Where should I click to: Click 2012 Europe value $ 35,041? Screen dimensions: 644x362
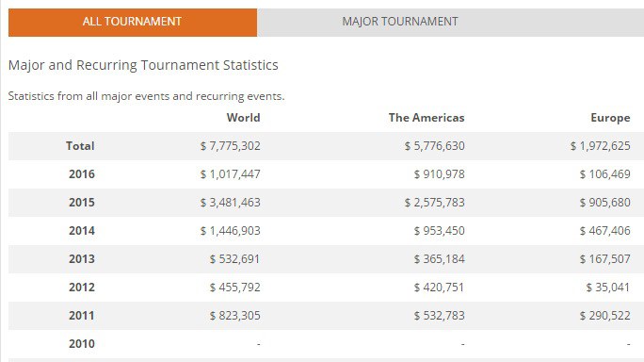(608, 288)
